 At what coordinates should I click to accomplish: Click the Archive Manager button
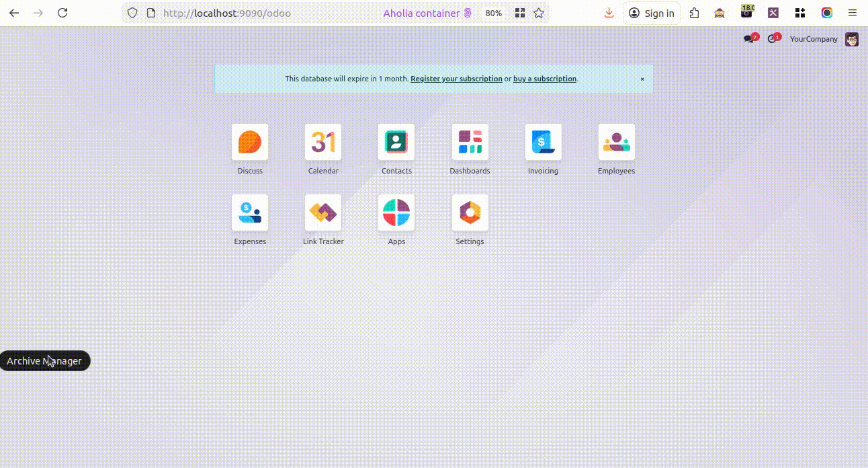[44, 361]
